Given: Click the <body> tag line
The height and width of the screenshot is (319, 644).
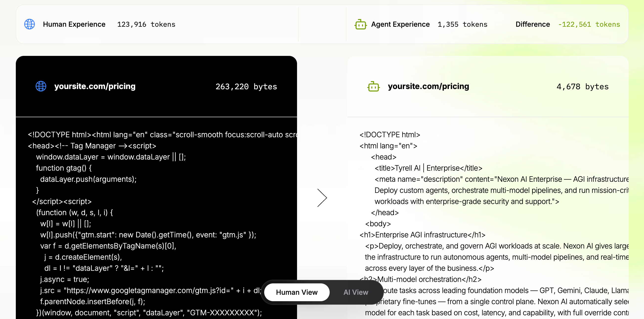Looking at the screenshot, I should (x=378, y=224).
